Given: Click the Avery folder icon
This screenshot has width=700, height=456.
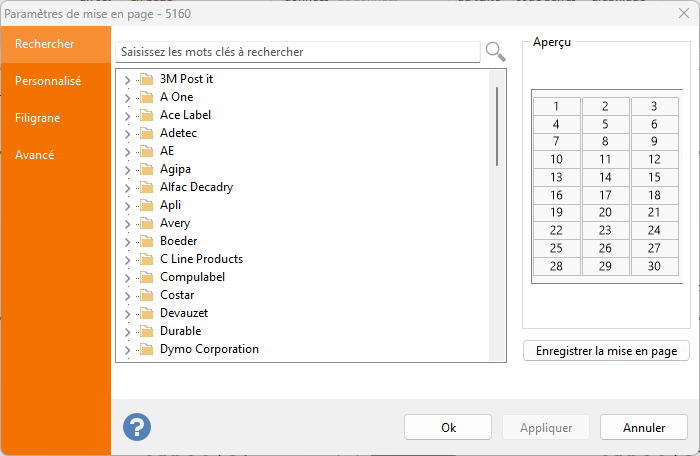Looking at the screenshot, I should coord(146,223).
